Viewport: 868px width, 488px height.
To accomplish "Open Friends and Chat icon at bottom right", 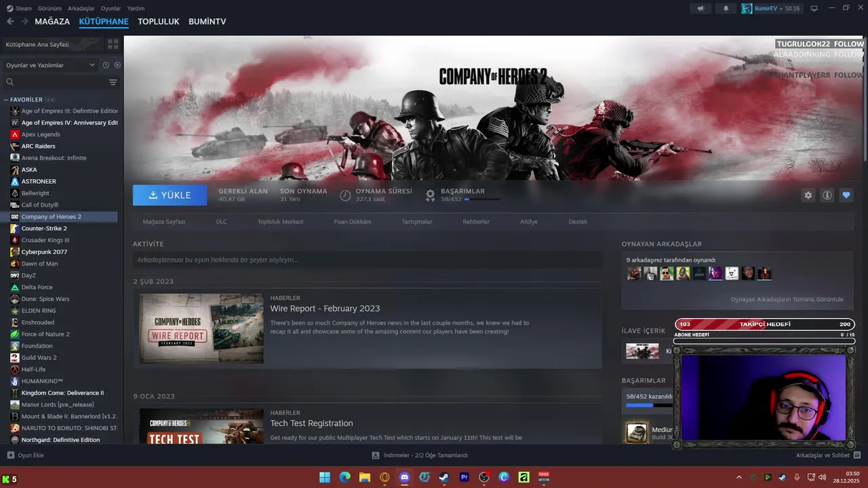I will pos(857,455).
